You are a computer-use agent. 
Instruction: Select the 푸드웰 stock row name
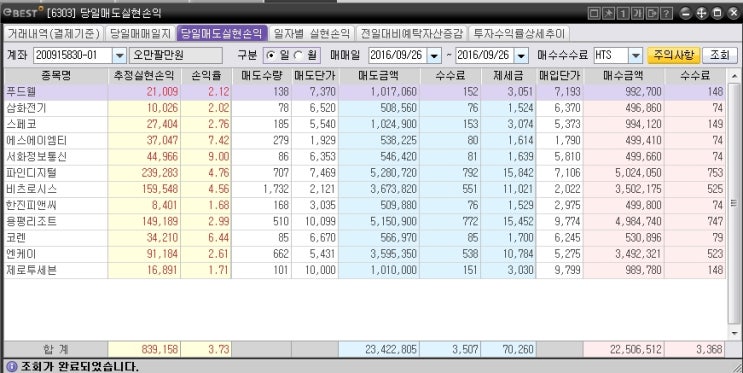[x=21, y=91]
